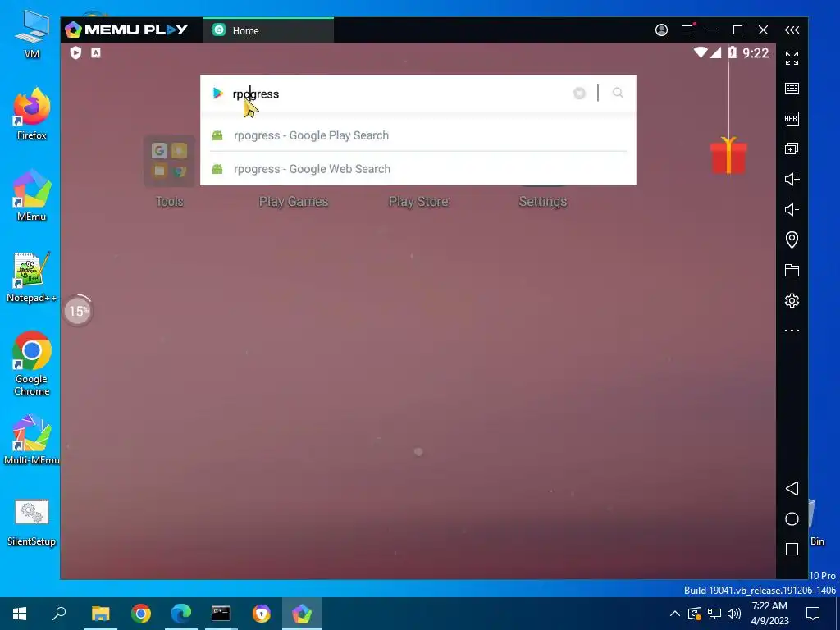Select the Google Chrome desktop shortcut
The width and height of the screenshot is (840, 630).
(32, 364)
